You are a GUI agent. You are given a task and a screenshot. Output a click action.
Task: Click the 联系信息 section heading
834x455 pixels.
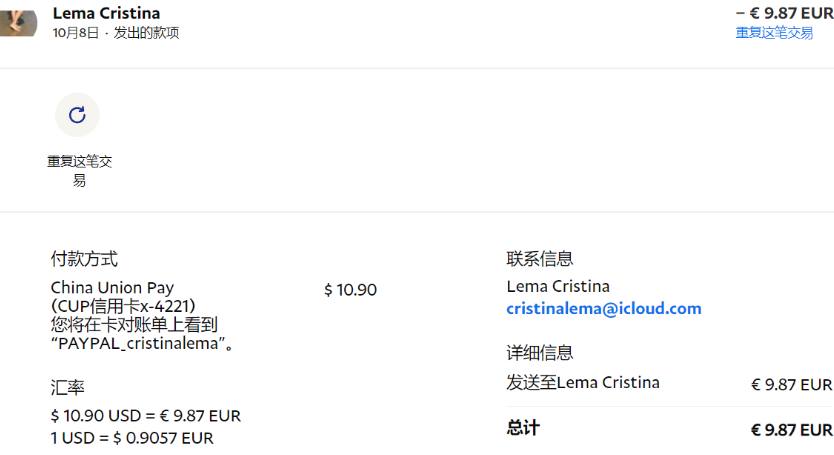[540, 260]
